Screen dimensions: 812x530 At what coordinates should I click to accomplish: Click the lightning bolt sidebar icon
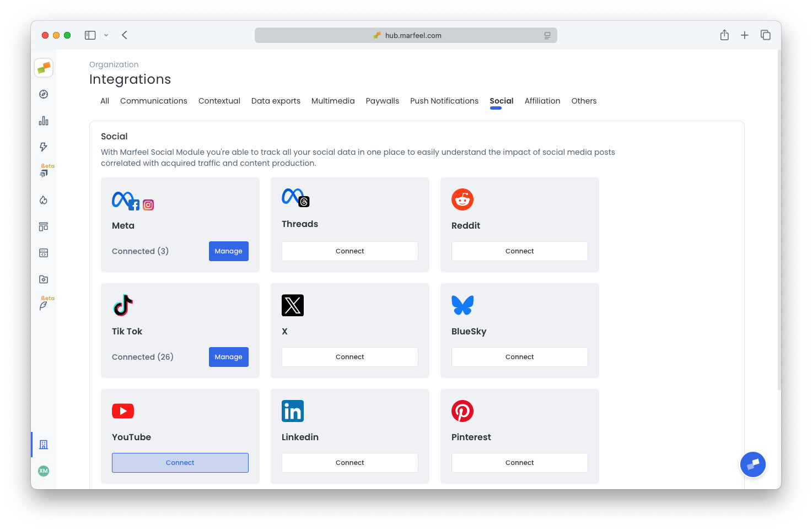pos(44,147)
